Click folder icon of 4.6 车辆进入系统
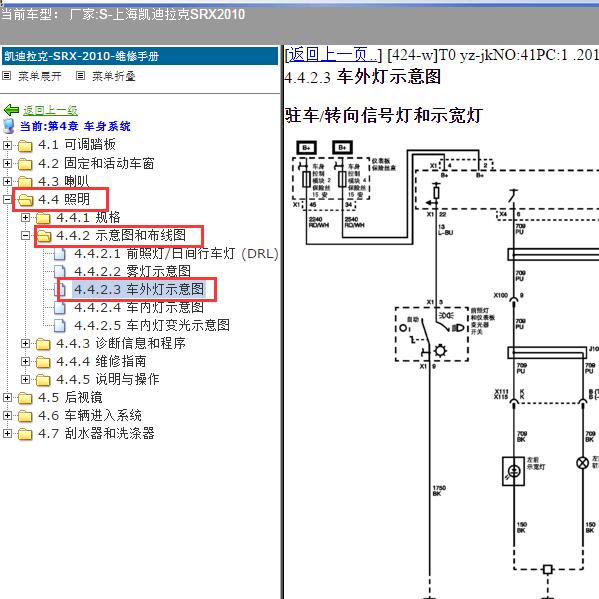This screenshot has width=599, height=599. point(25,416)
